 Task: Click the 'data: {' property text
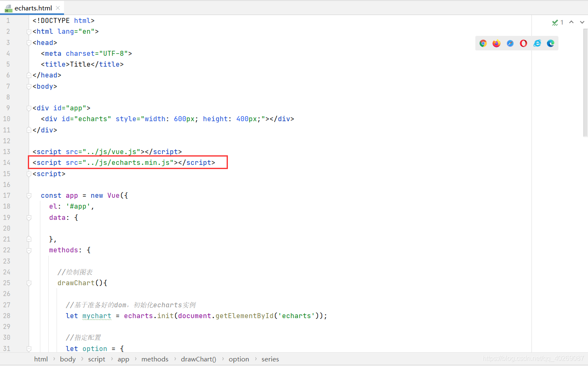[64, 218]
